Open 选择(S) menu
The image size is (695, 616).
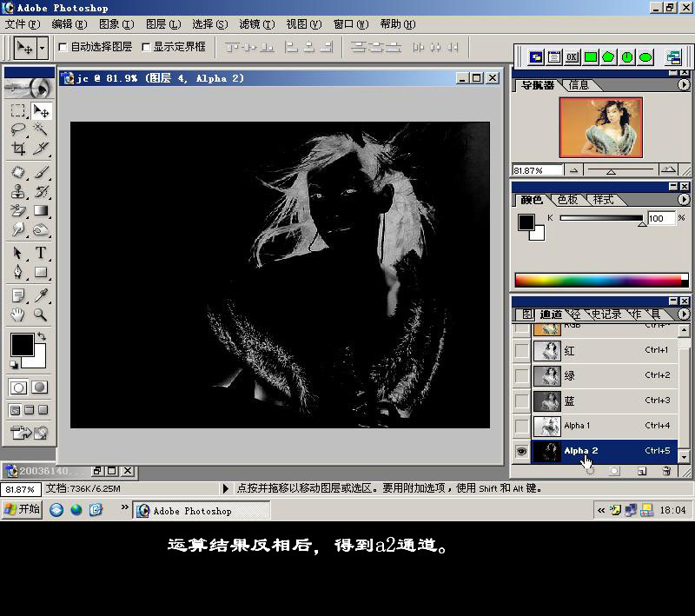pyautogui.click(x=210, y=24)
